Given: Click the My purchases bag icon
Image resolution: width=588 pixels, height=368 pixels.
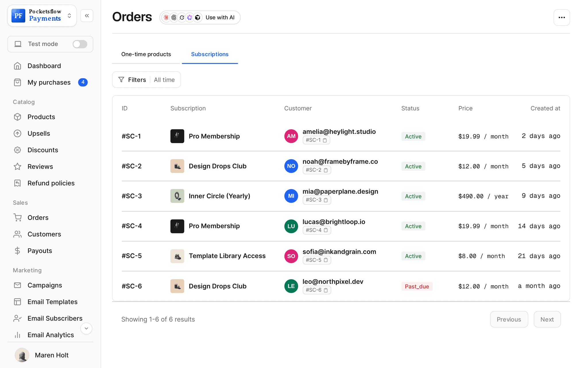Looking at the screenshot, I should 18,83.
